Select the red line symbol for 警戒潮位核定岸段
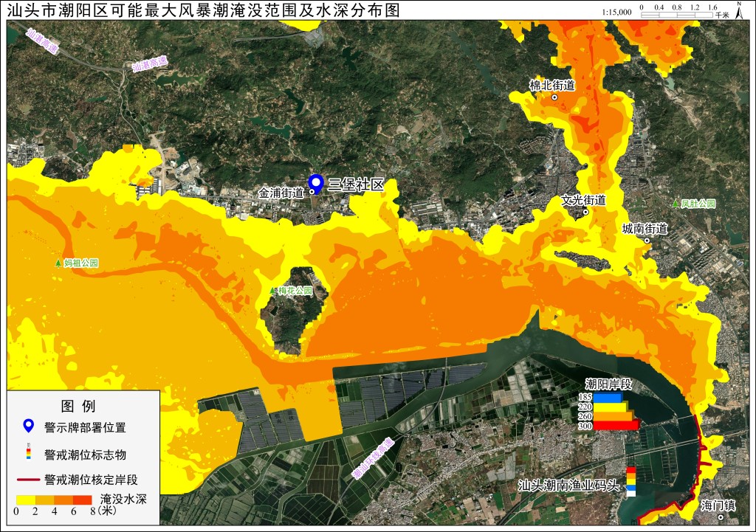The height and width of the screenshot is (532, 756). [x=29, y=480]
